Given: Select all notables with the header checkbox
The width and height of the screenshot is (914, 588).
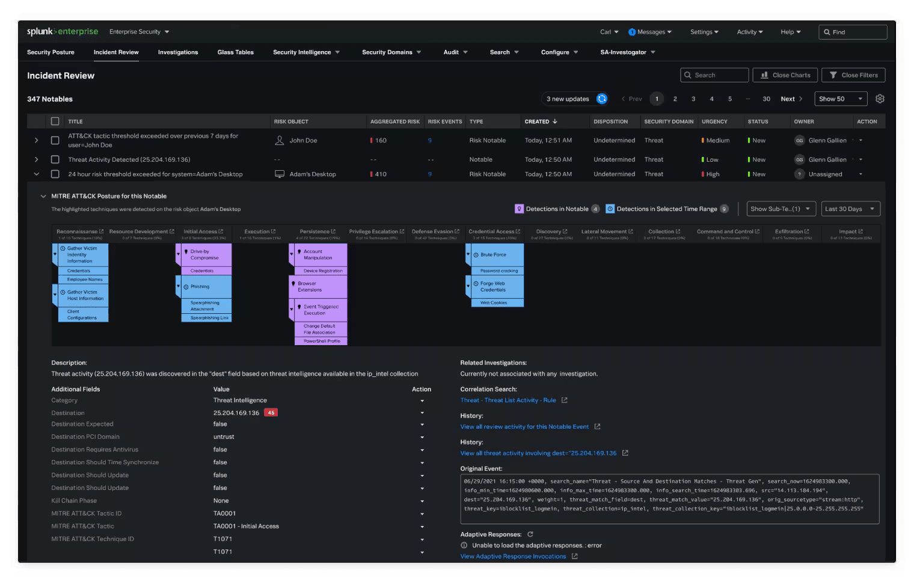Looking at the screenshot, I should pos(55,121).
